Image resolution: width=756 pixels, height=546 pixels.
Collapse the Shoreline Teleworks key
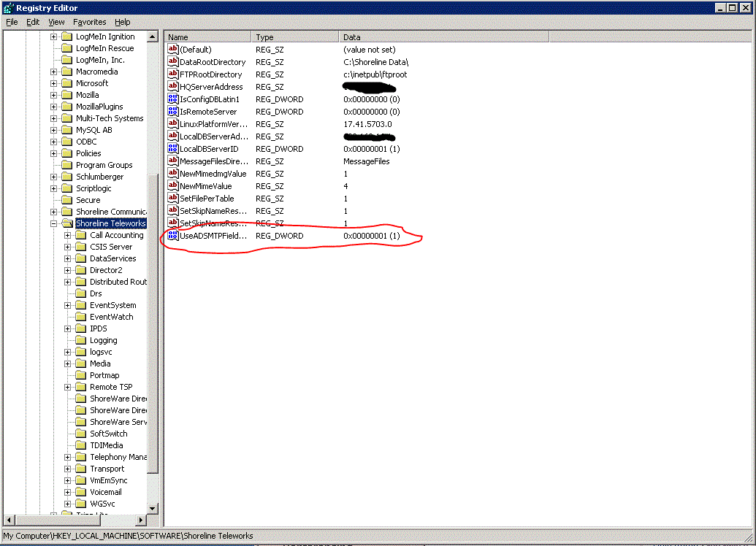[54, 223]
